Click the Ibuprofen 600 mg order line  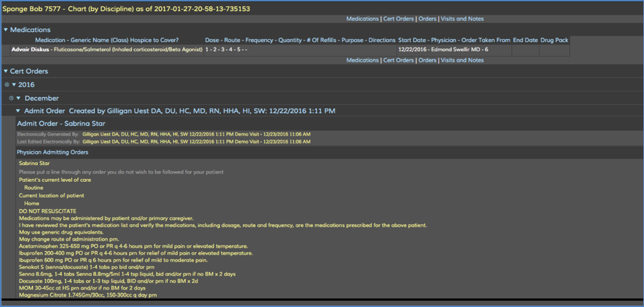(x=113, y=260)
